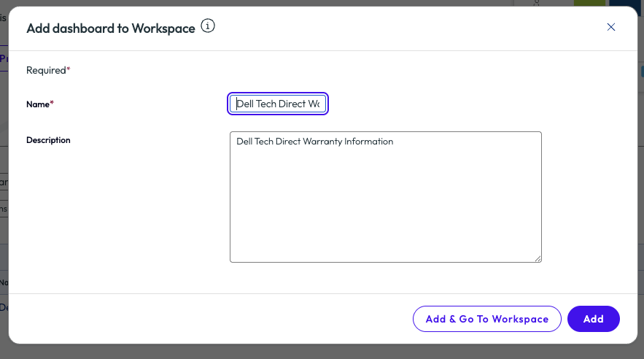Screen dimensions: 644x359
Task: Click the Description field label
Action: (x=48, y=140)
